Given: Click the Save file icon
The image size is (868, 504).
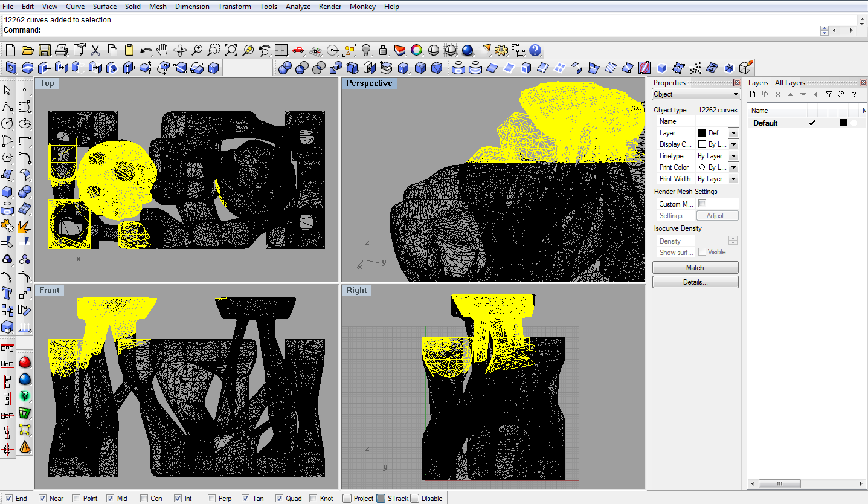Looking at the screenshot, I should (x=44, y=50).
